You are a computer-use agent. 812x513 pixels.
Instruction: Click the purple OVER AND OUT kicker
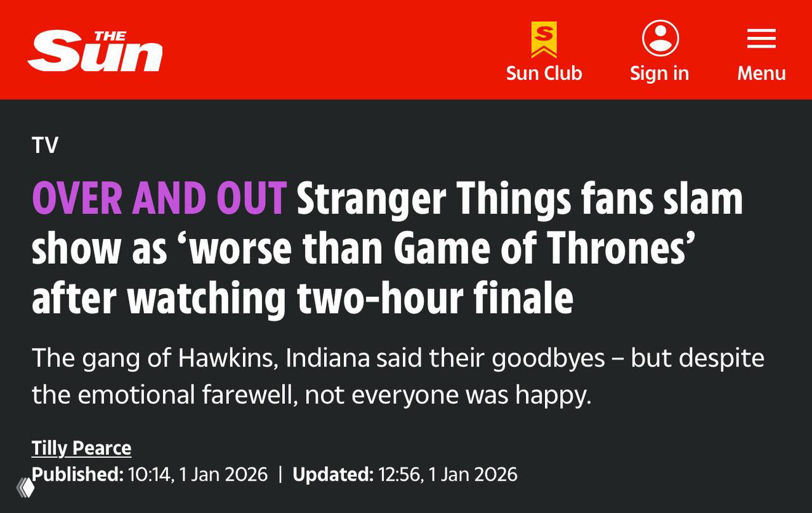pos(159,198)
